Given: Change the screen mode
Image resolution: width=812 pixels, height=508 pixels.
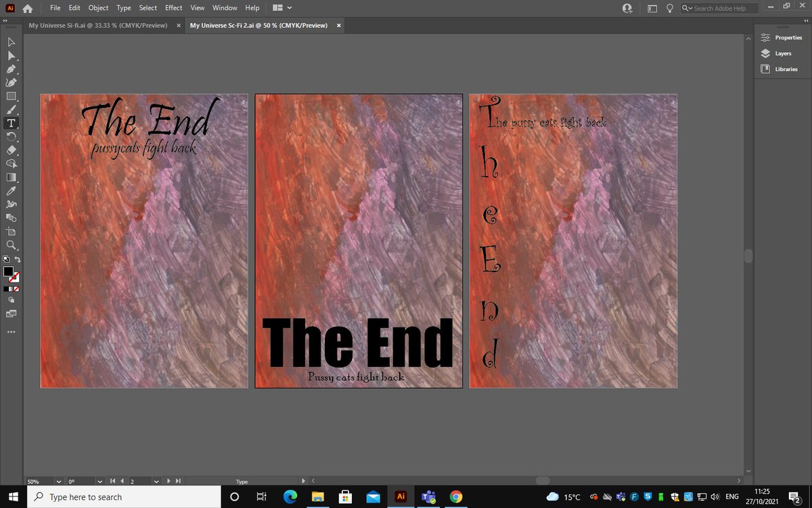Looking at the screenshot, I should 11,314.
